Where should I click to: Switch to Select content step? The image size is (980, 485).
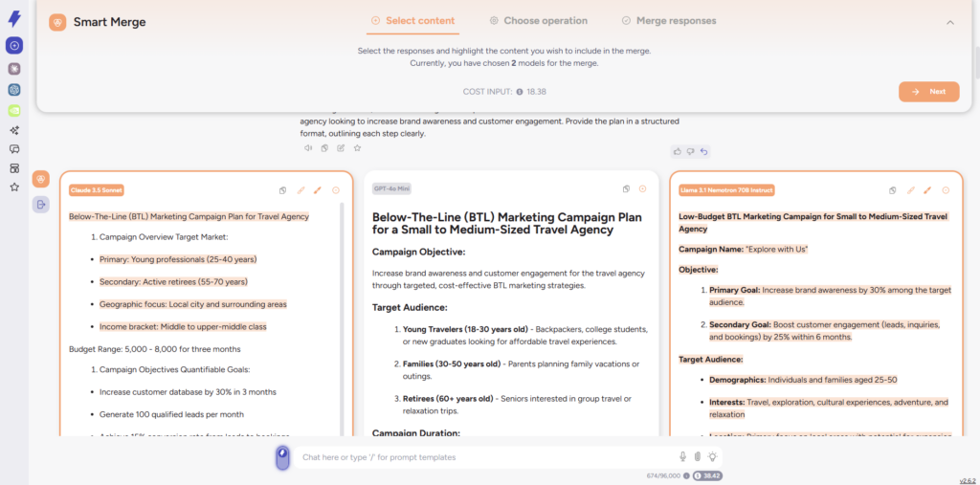(x=413, y=21)
